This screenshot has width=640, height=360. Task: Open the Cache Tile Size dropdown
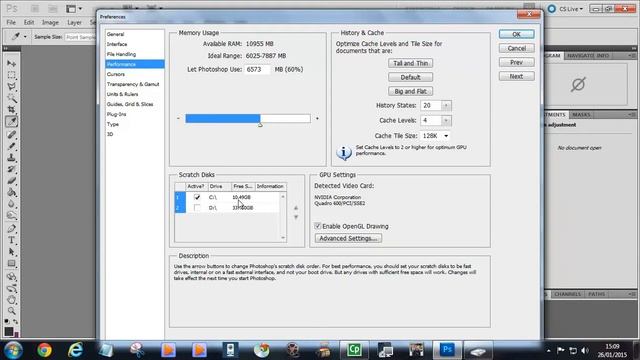pyautogui.click(x=446, y=136)
